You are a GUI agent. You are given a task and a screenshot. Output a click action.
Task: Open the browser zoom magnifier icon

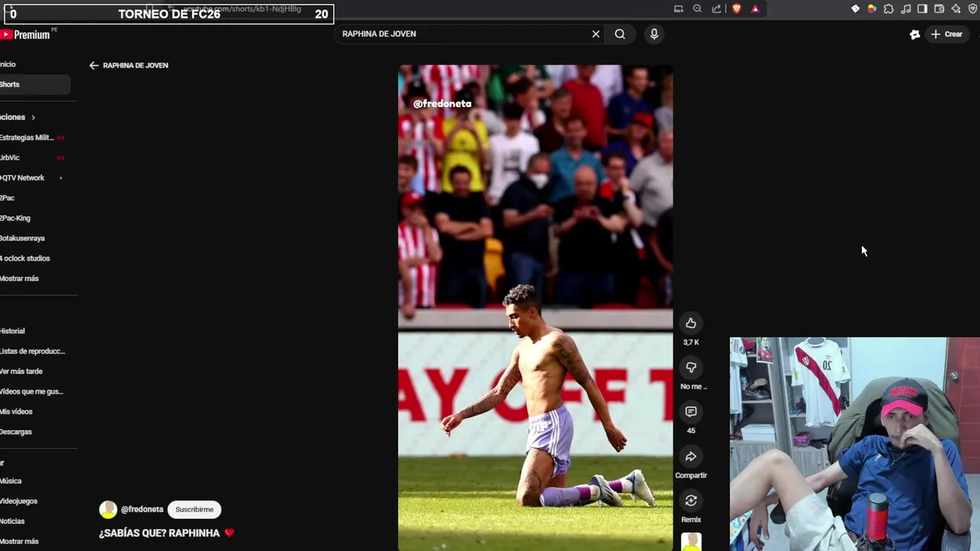[x=697, y=9]
